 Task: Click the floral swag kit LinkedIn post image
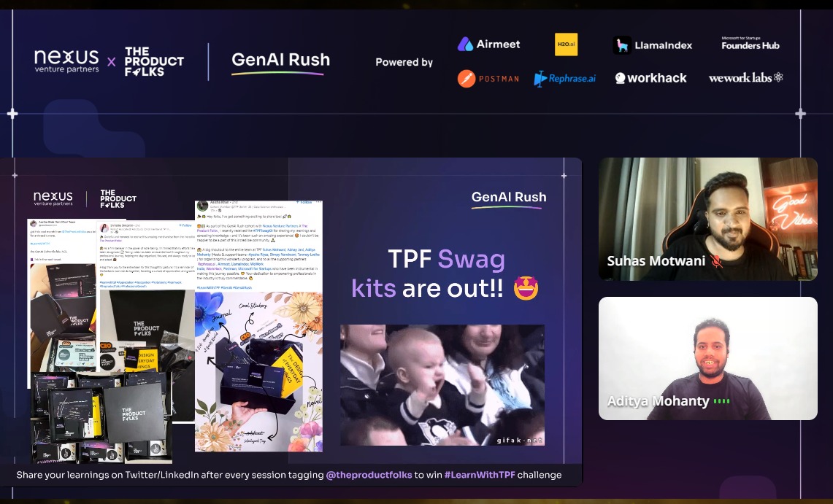tap(258, 371)
